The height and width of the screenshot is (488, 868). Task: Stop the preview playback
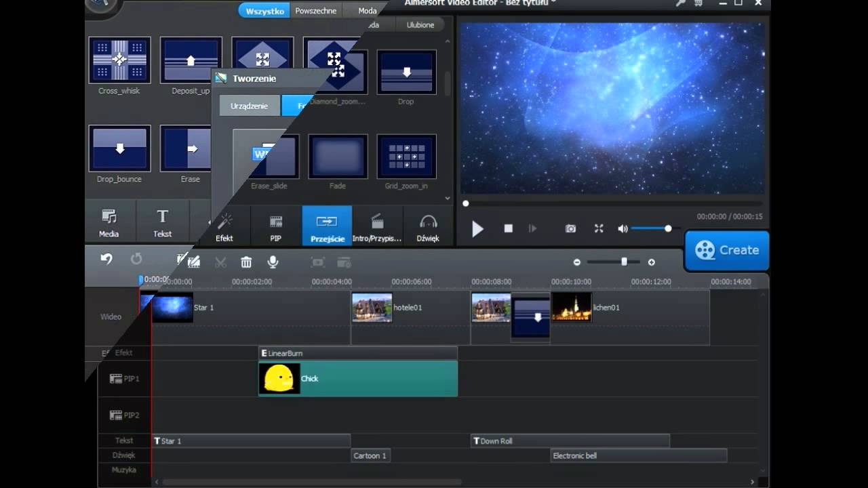508,229
